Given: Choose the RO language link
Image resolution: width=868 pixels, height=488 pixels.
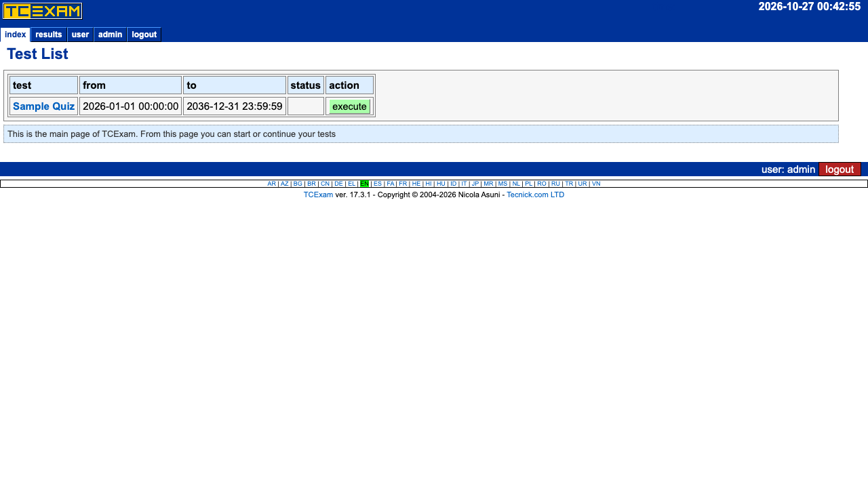Looking at the screenshot, I should click(x=542, y=184).
